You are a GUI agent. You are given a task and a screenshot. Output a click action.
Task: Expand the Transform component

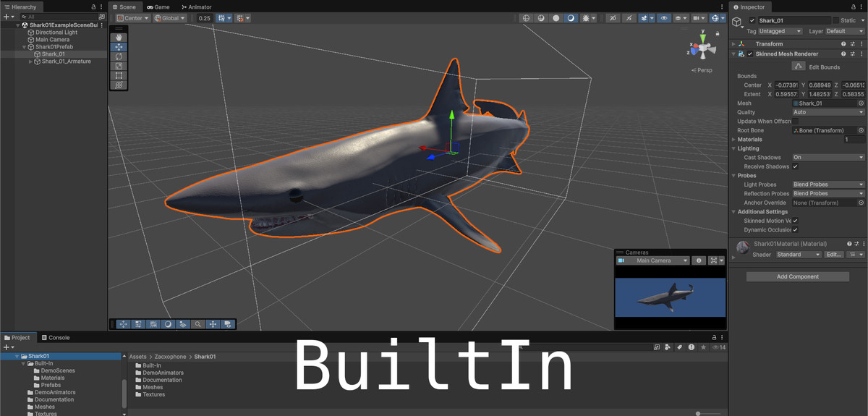tap(733, 44)
